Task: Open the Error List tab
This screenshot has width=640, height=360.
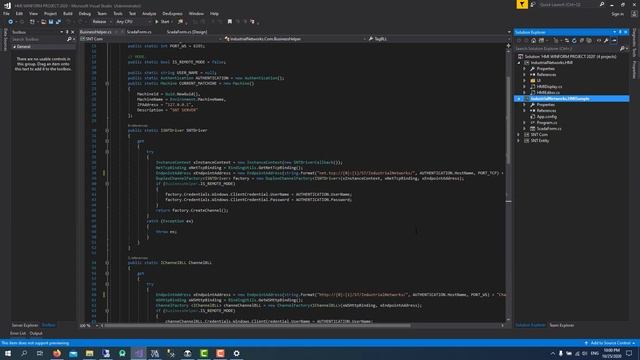Action: coord(18,333)
